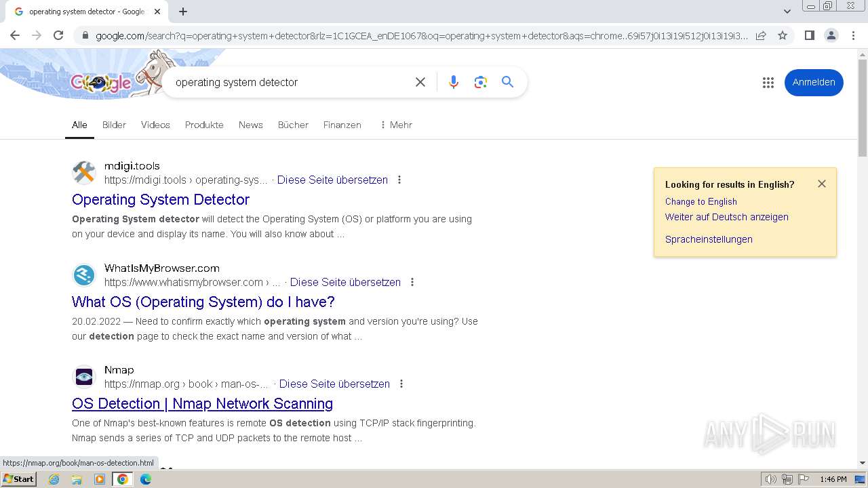Open the Windows Start menu
This screenshot has width=868, height=488.
click(19, 479)
